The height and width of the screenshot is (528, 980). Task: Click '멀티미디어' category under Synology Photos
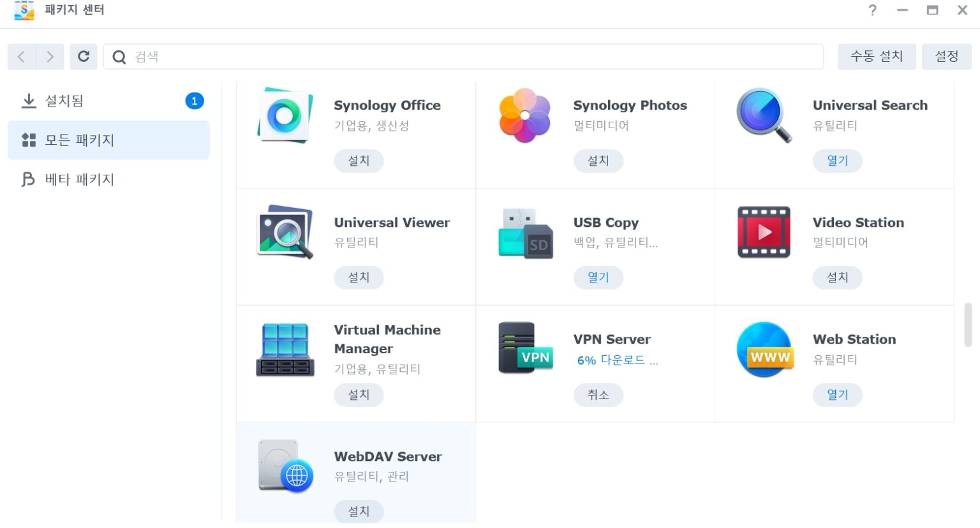(x=601, y=126)
